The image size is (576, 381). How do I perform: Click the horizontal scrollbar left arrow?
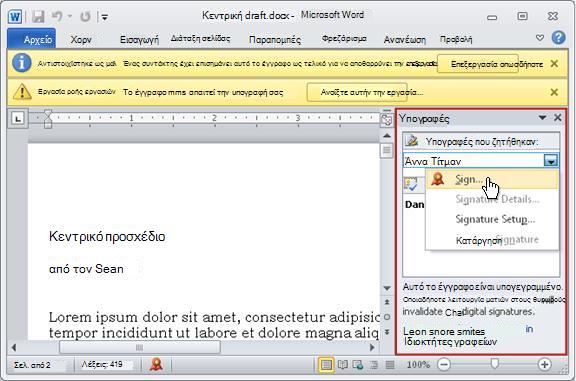(x=14, y=347)
